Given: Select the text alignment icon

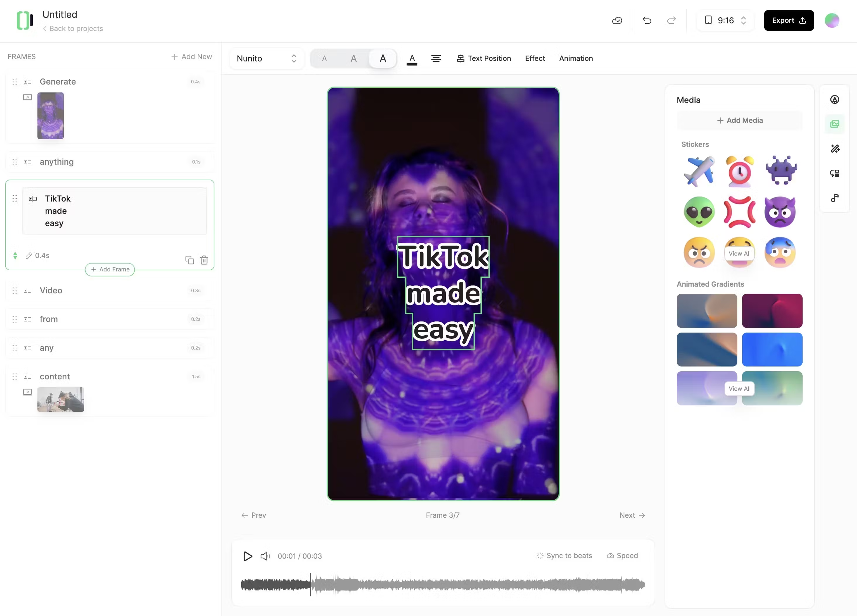Looking at the screenshot, I should point(436,58).
